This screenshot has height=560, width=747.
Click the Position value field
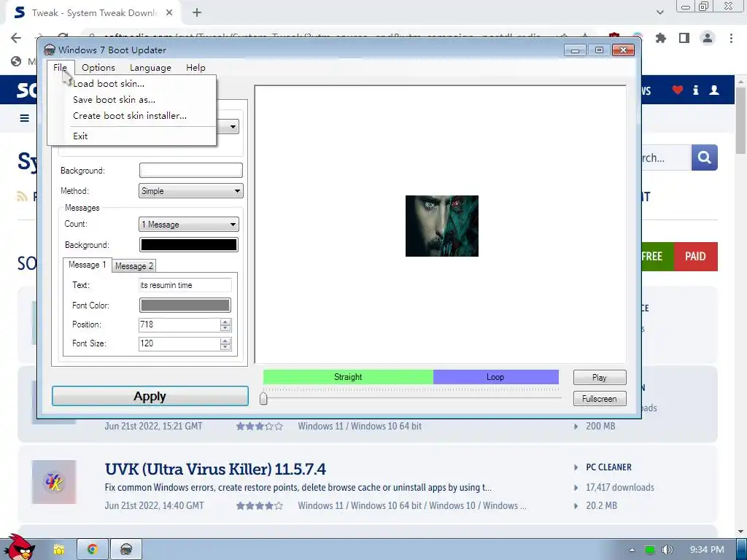click(x=179, y=324)
